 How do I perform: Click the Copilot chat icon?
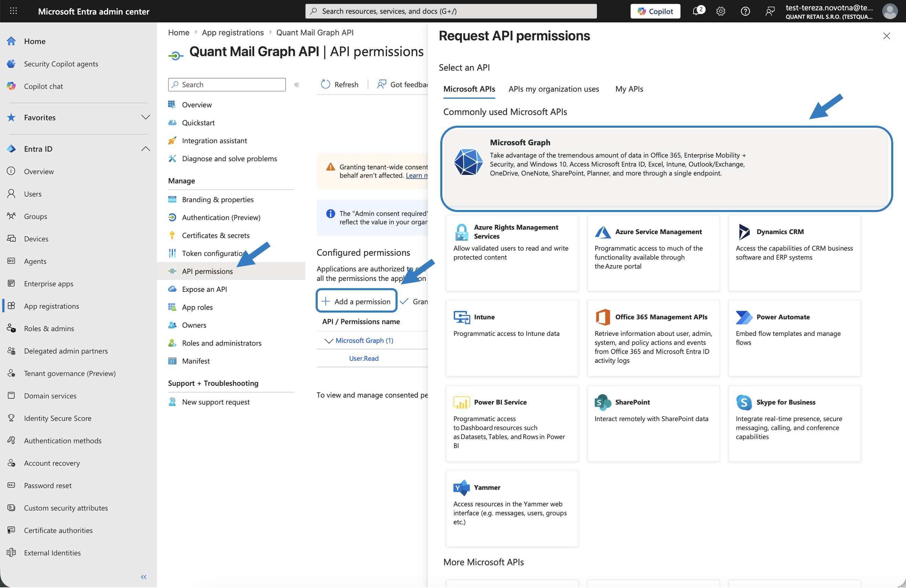11,86
